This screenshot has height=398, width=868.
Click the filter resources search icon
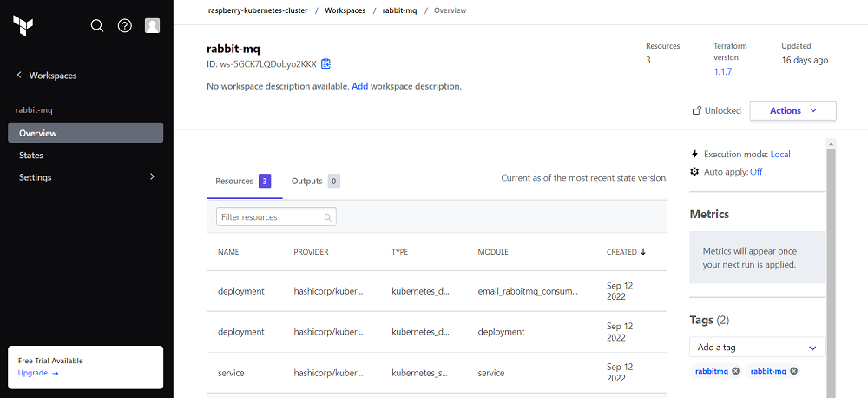(x=328, y=217)
